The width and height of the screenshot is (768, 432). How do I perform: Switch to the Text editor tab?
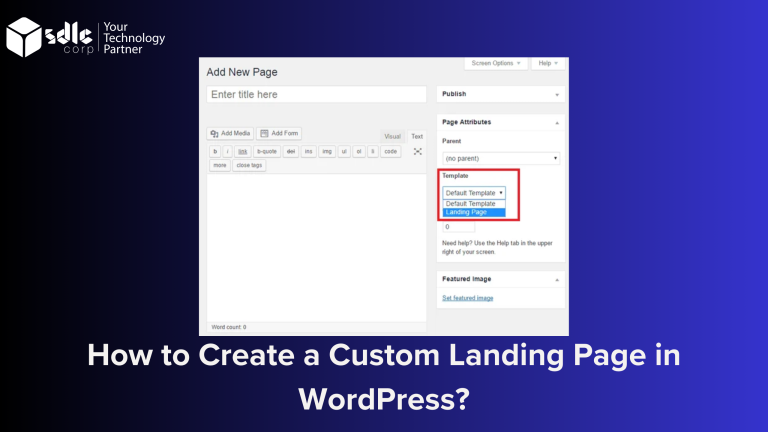click(x=417, y=136)
